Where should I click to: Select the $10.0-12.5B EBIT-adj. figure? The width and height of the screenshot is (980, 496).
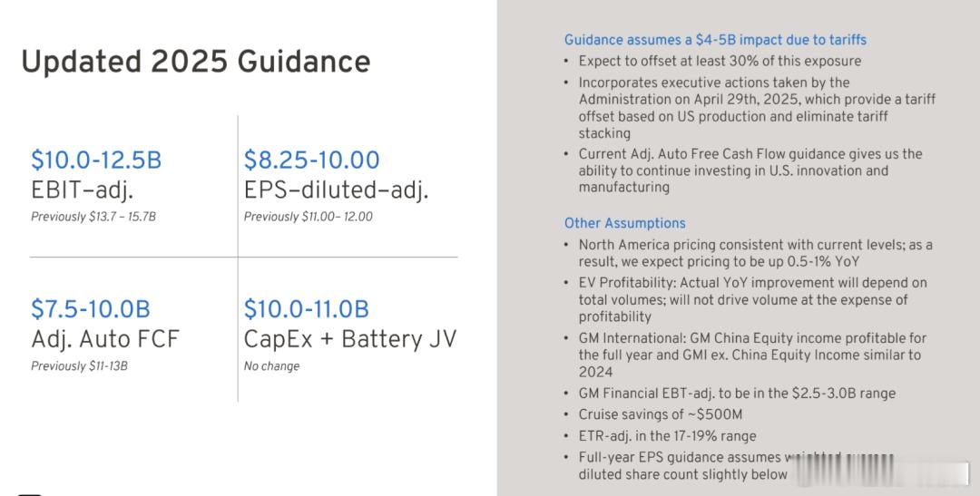pyautogui.click(x=96, y=160)
